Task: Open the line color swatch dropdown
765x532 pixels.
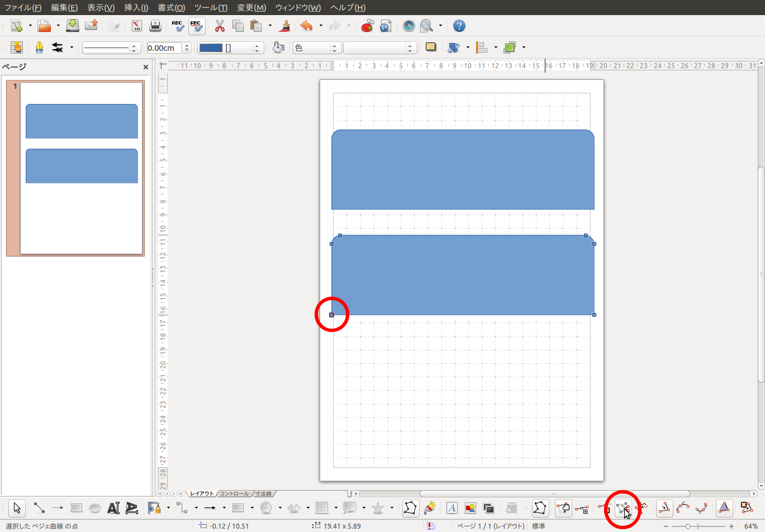Action: (x=230, y=48)
